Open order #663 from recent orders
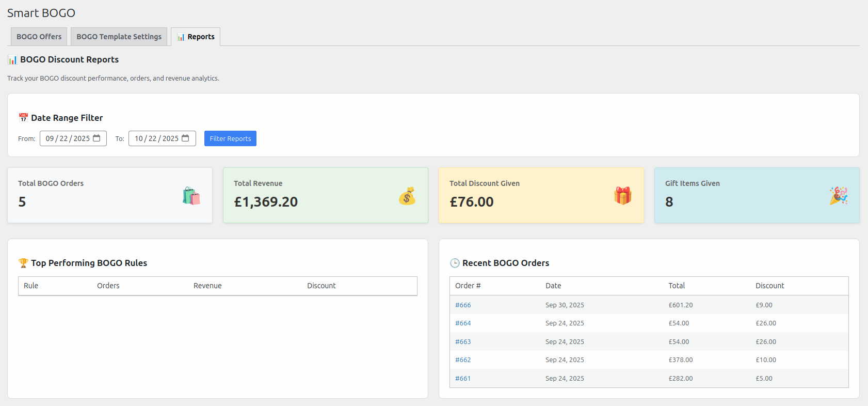Image resolution: width=868 pixels, height=406 pixels. click(x=463, y=342)
